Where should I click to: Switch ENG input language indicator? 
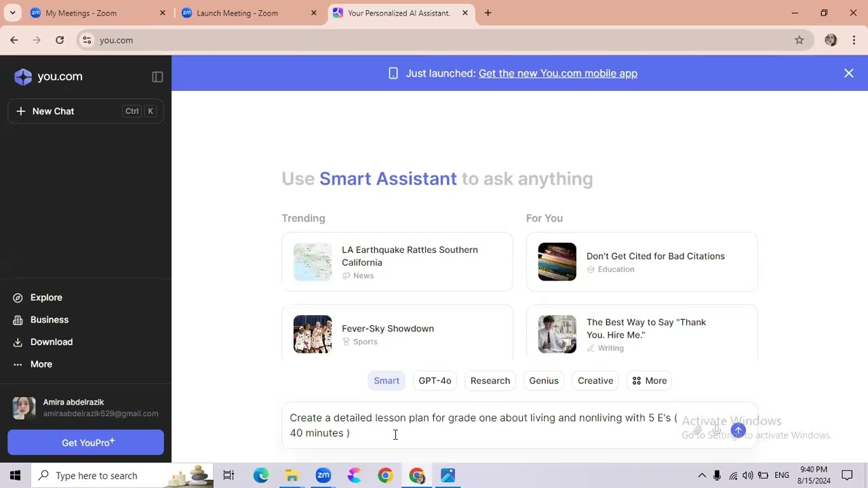click(x=782, y=476)
